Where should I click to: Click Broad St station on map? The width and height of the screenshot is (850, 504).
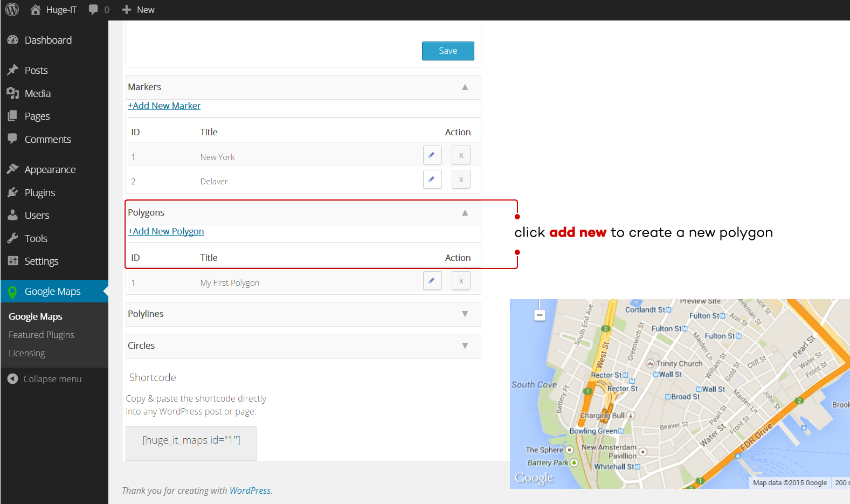[682, 397]
